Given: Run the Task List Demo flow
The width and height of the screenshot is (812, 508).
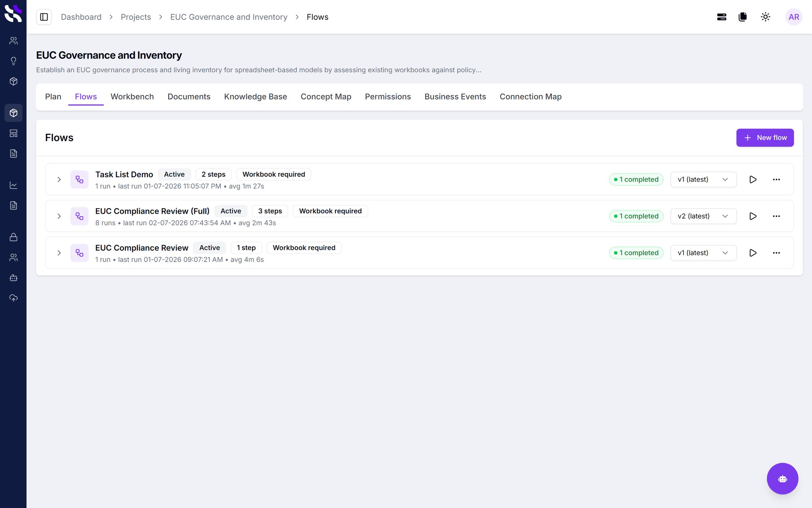Looking at the screenshot, I should coord(753,180).
